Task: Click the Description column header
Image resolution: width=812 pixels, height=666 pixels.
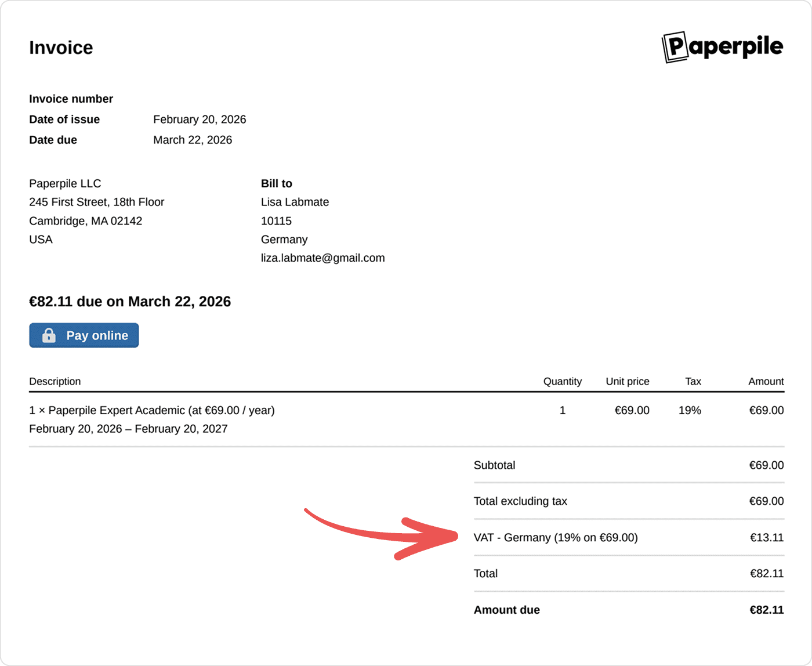Action: click(55, 382)
